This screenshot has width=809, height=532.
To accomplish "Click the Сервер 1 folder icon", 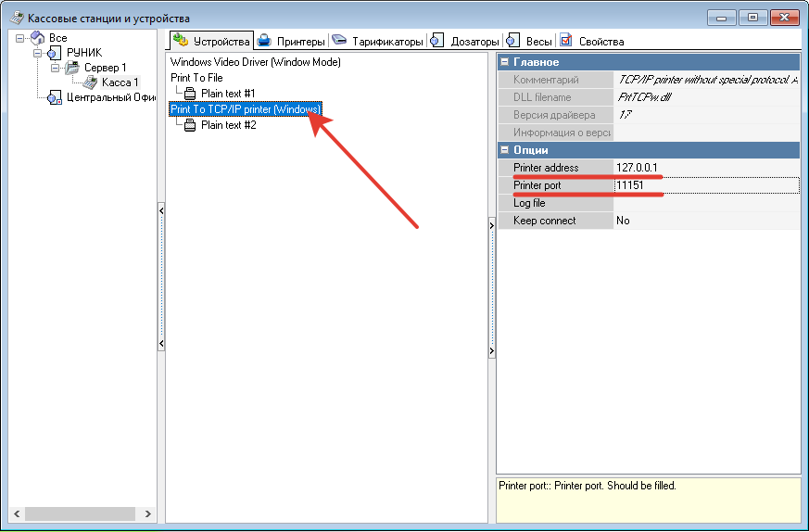I will coord(72,68).
